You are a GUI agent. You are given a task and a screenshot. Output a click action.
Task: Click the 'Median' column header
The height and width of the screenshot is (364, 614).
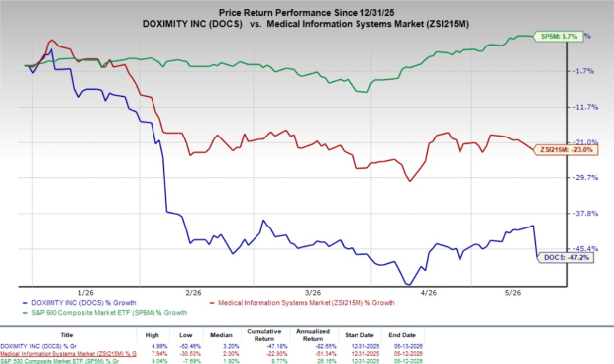click(x=221, y=335)
